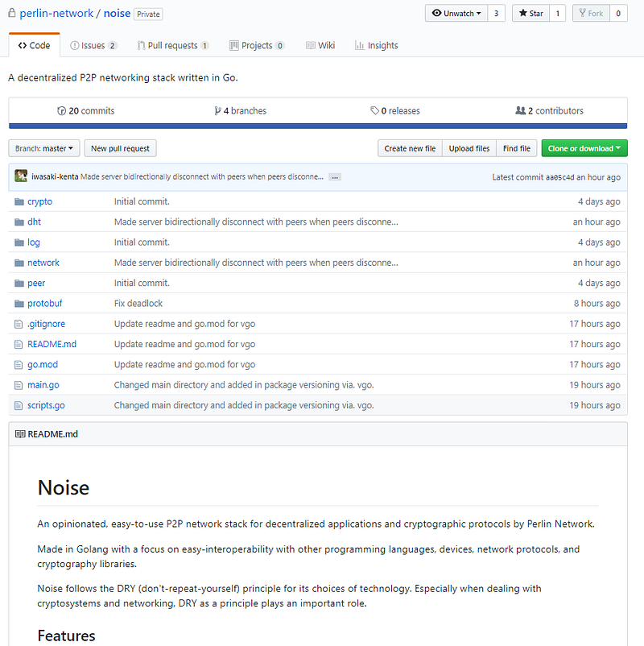
Task: Open the peer folder
Action: pos(36,283)
